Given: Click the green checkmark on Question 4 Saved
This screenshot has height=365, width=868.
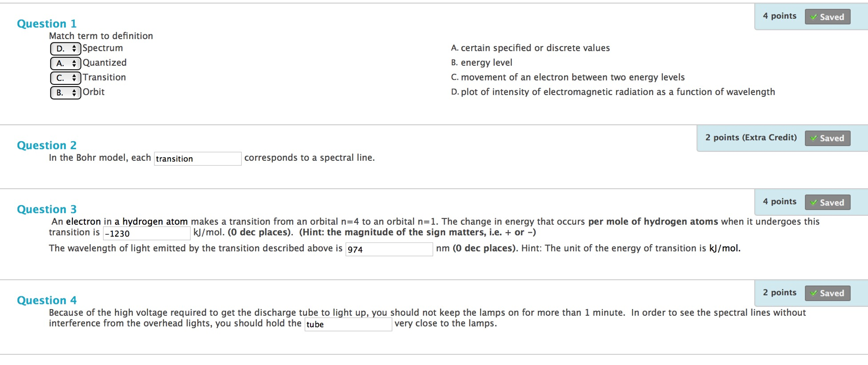Looking at the screenshot, I should [x=813, y=293].
